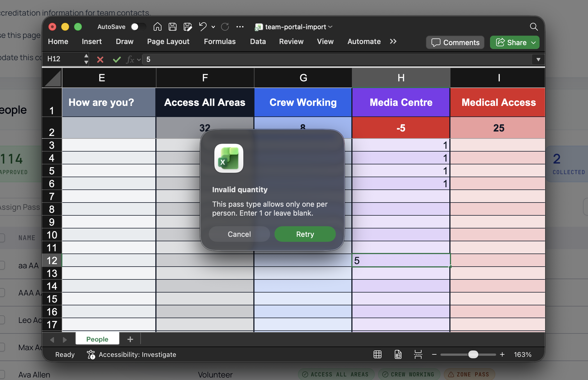This screenshot has width=588, height=380.
Task: Open the Home ribbon tab
Action: [x=58, y=42]
